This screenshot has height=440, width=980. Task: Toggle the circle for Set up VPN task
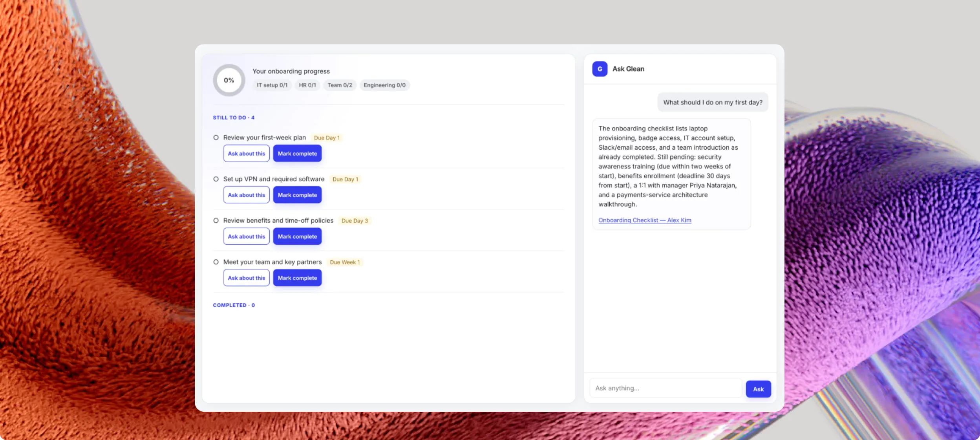[x=216, y=179]
